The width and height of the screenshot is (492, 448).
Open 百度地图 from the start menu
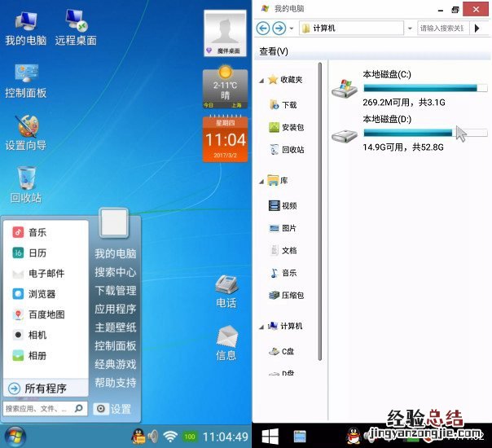[46, 314]
